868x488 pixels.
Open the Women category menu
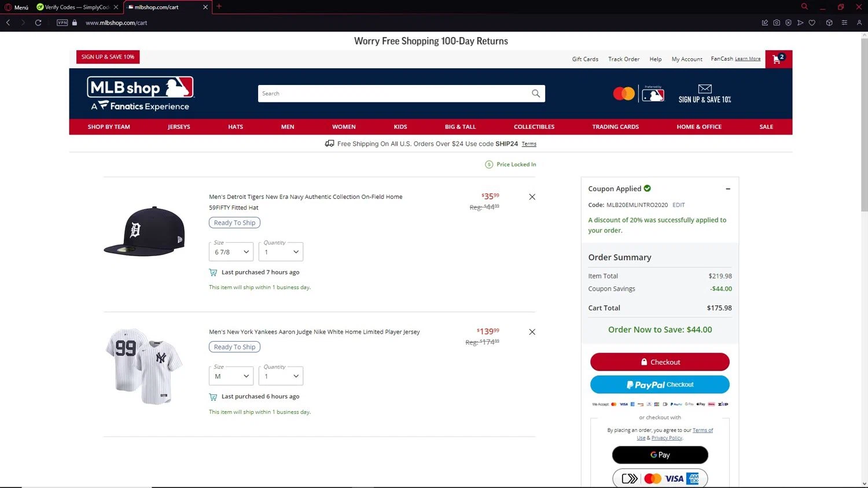[344, 127]
